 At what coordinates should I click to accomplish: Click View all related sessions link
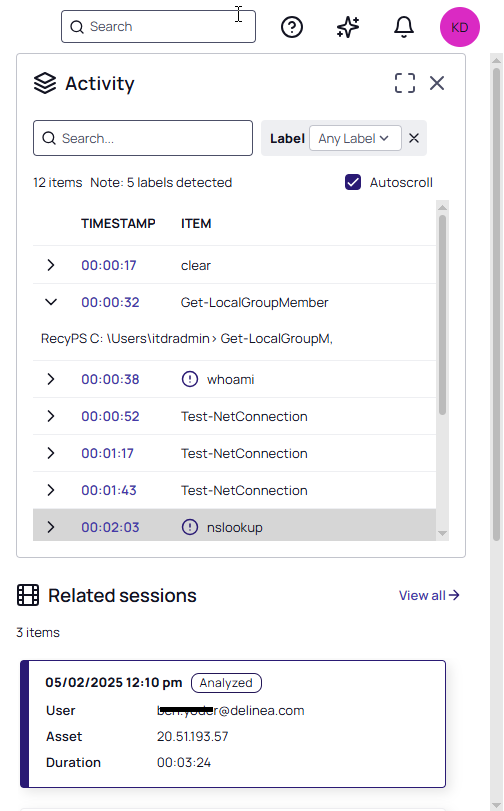429,595
